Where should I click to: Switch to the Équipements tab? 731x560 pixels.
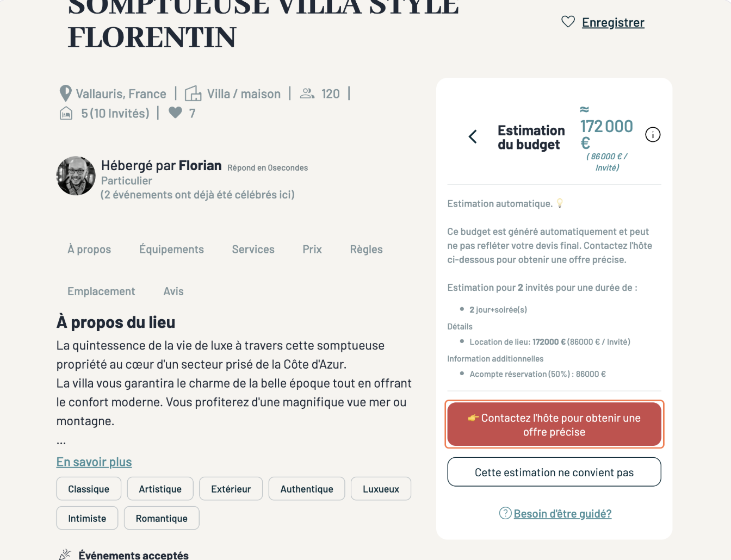[171, 250]
